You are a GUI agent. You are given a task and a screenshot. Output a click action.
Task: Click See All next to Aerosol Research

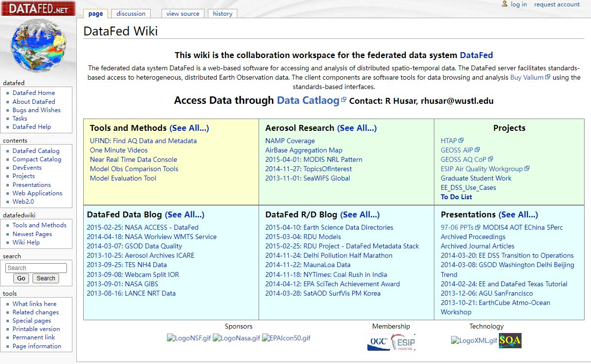357,128
